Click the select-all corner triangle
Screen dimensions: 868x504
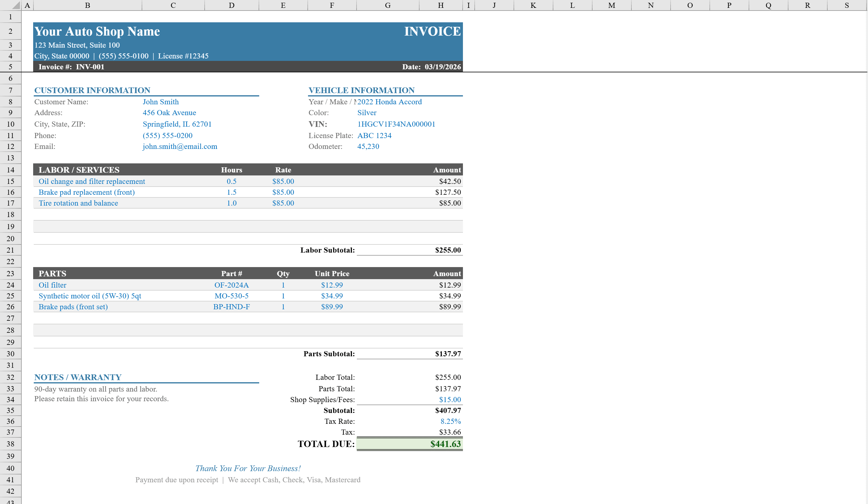(15, 5)
